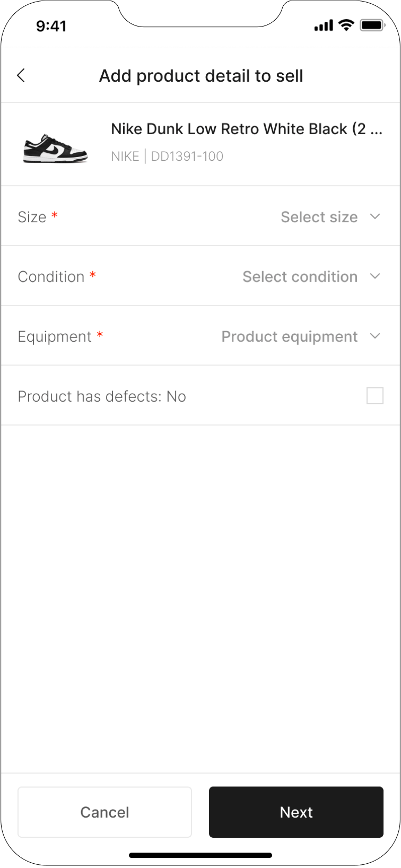This screenshot has width=401, height=868.
Task: Click the battery indicator icon
Action: (x=372, y=24)
